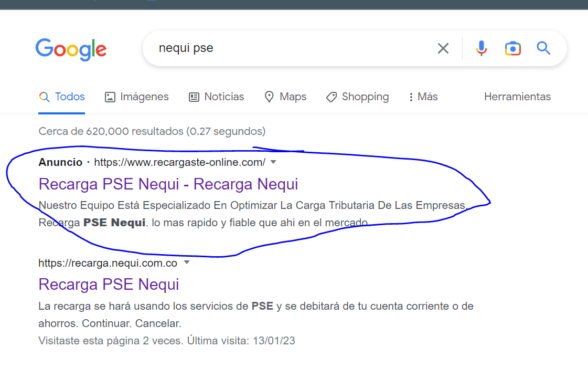Clear the search box with the X icon
The width and height of the screenshot is (588, 368).
click(x=443, y=48)
